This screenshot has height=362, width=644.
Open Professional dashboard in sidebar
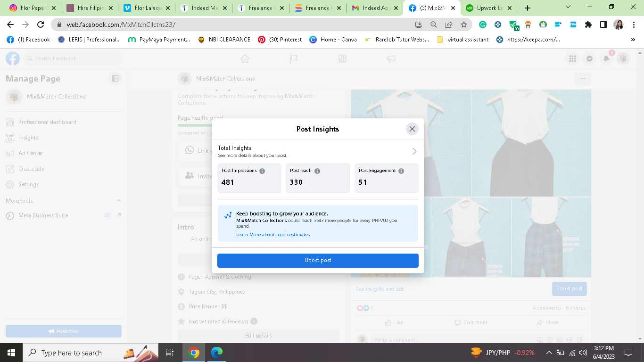point(64,122)
